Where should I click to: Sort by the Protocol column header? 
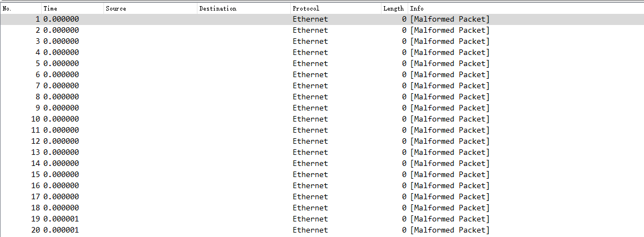point(335,9)
